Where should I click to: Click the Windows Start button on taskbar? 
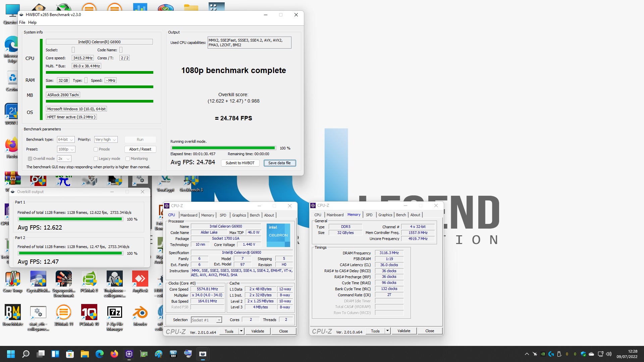[11, 354]
